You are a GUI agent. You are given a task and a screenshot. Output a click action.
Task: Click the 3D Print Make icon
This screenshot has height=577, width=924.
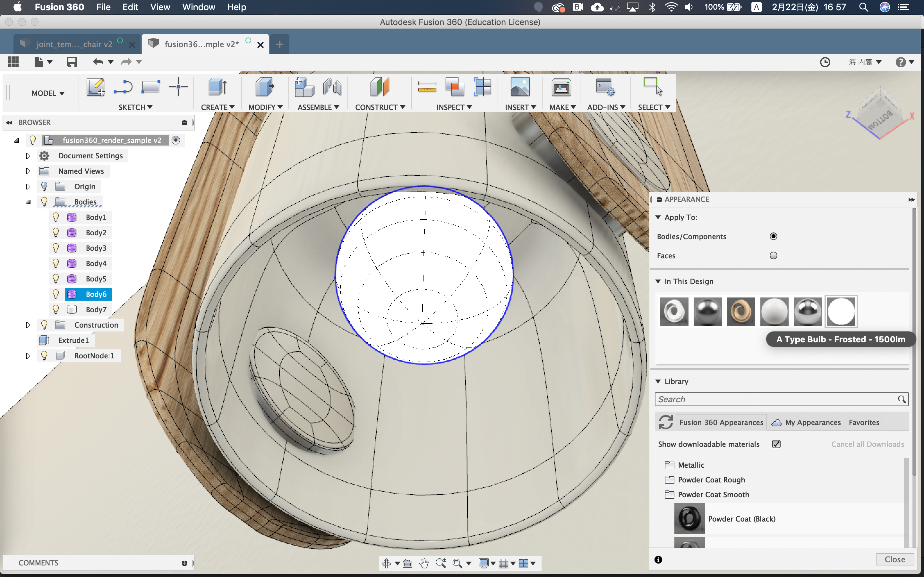click(x=560, y=87)
